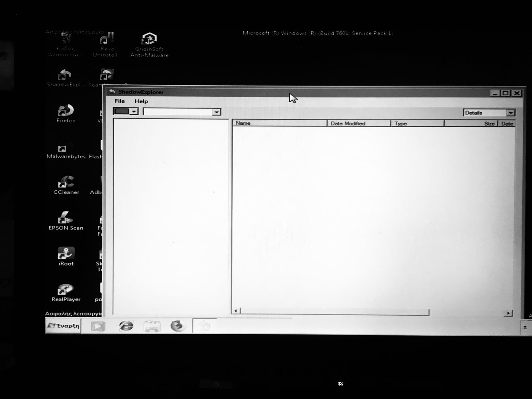
Task: Open Windows Media Player from the taskbar
Action: (98, 326)
